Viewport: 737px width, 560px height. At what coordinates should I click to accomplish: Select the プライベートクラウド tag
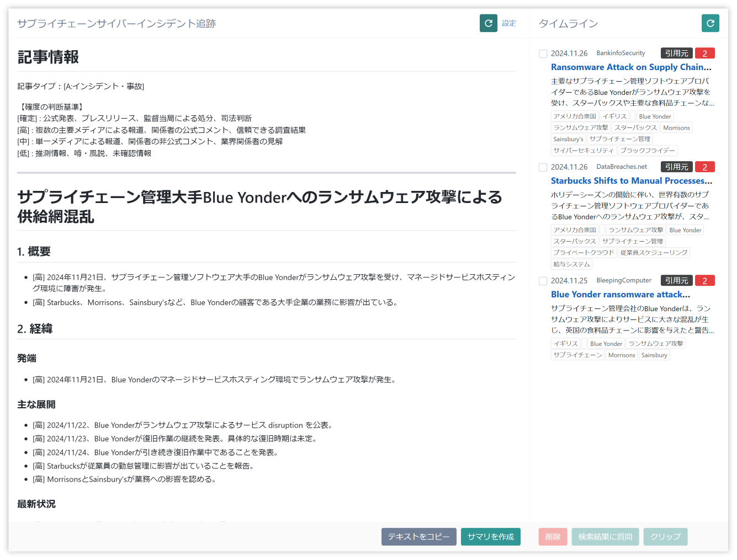(x=584, y=253)
